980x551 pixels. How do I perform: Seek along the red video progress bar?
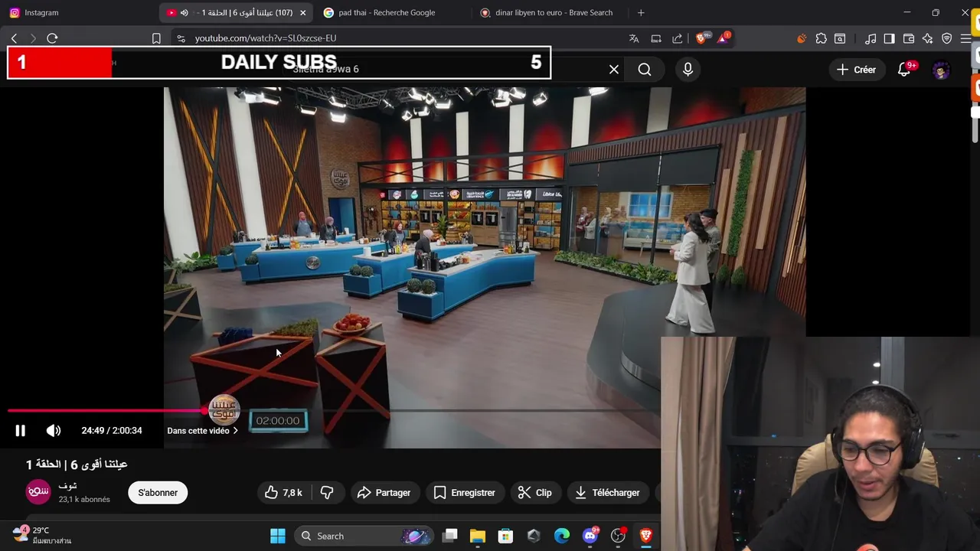click(x=107, y=411)
